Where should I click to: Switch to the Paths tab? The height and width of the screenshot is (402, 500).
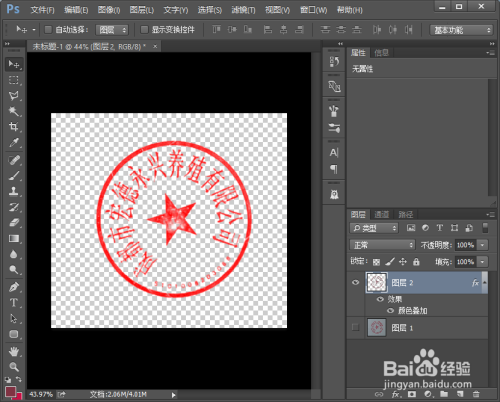pos(406,214)
